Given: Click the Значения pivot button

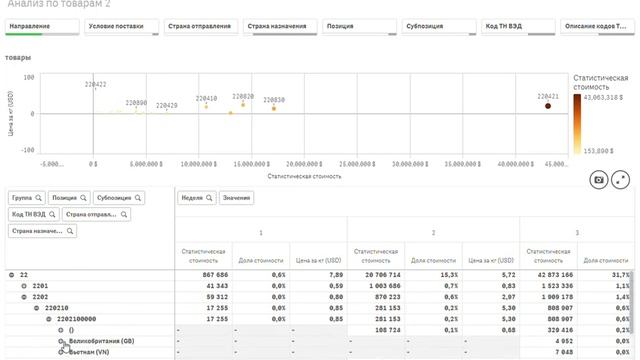Looking at the screenshot, I should (x=236, y=198).
